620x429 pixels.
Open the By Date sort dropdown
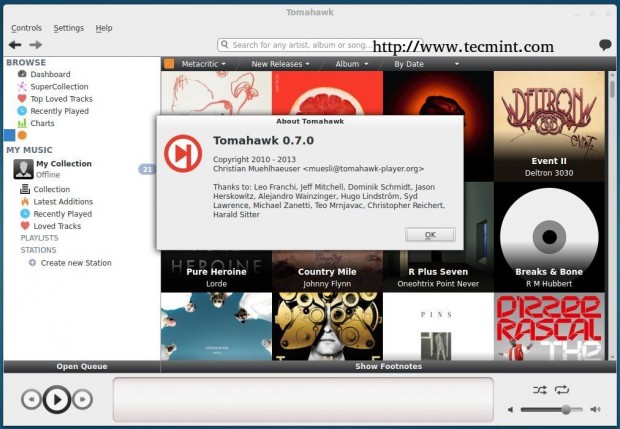pos(426,64)
